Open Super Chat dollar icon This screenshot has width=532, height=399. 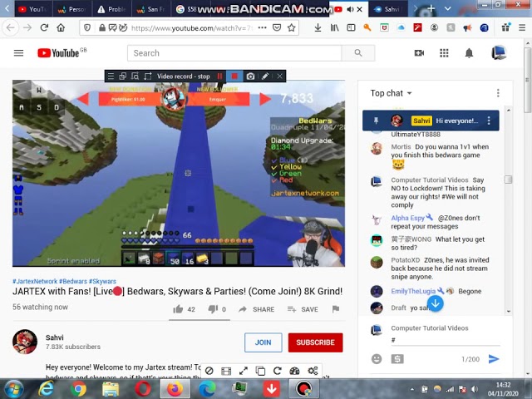397,359
